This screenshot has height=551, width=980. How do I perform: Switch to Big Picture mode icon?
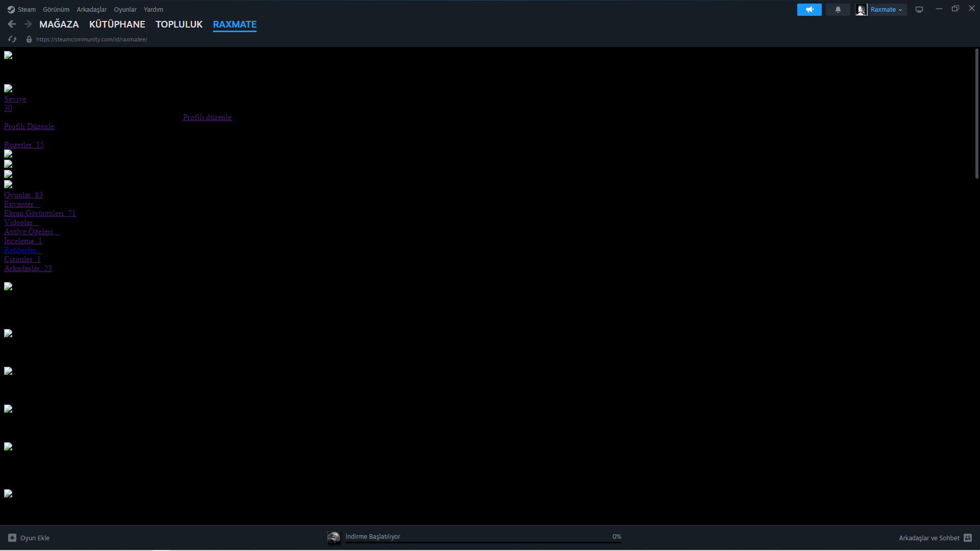(x=919, y=10)
